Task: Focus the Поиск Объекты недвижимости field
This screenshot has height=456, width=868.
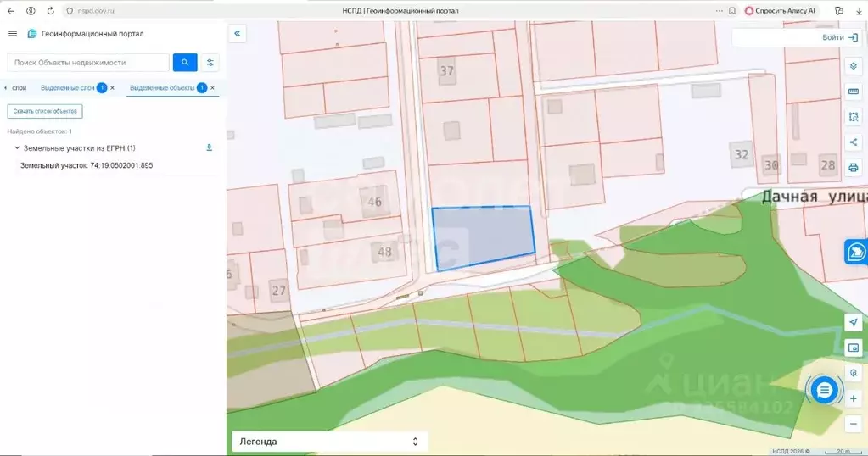Action: coord(89,63)
